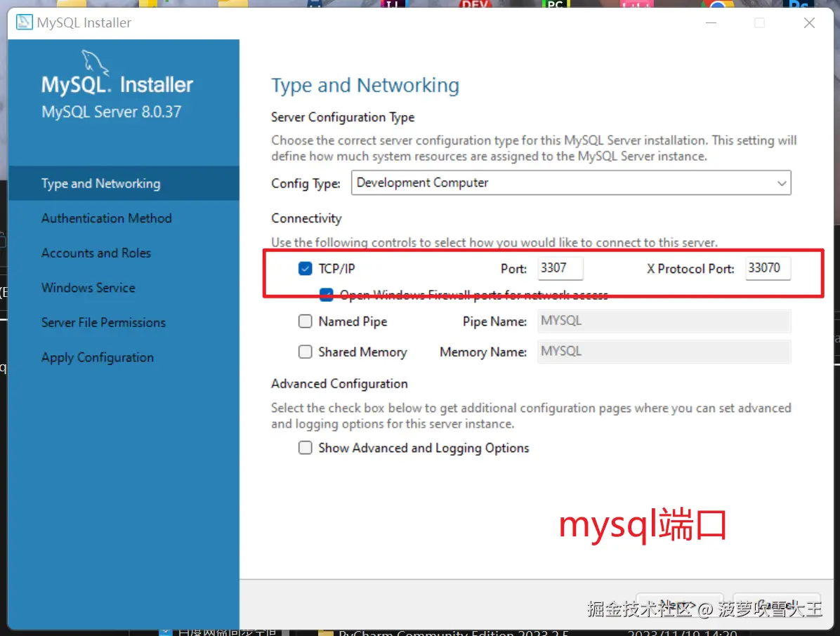This screenshot has width=840, height=636.
Task: Click the Config Type label
Action: point(306,184)
